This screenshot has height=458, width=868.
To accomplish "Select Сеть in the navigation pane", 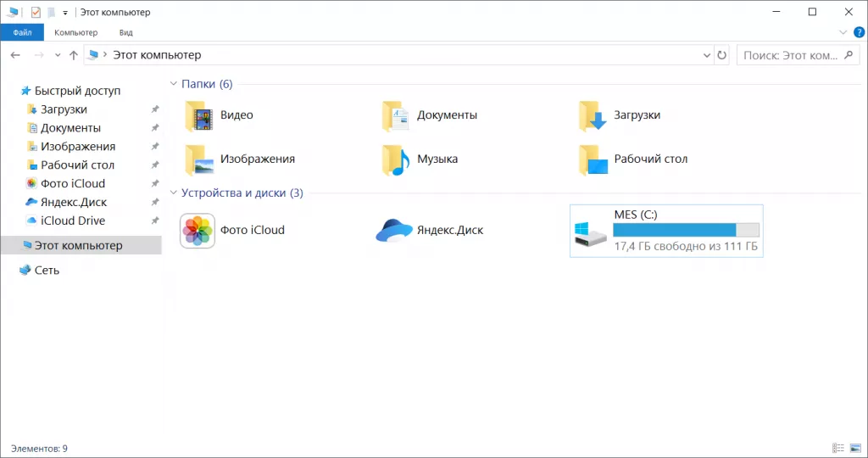I will tap(47, 271).
